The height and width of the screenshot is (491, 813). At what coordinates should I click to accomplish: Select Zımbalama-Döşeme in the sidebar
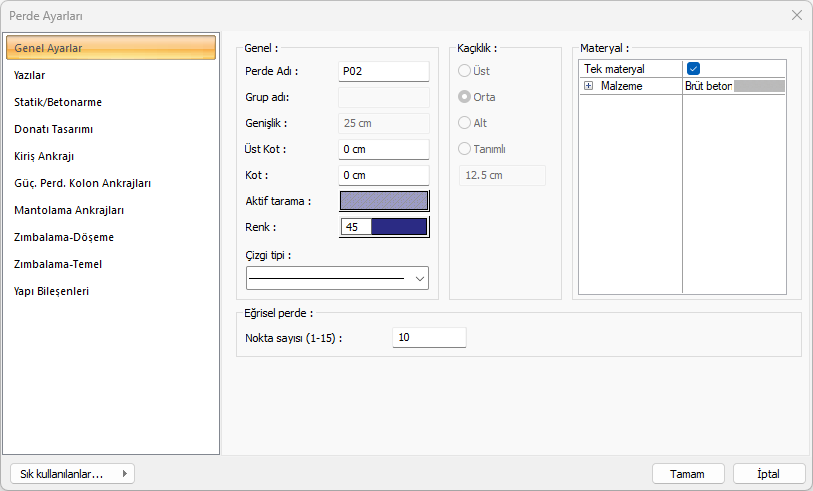[x=64, y=237]
